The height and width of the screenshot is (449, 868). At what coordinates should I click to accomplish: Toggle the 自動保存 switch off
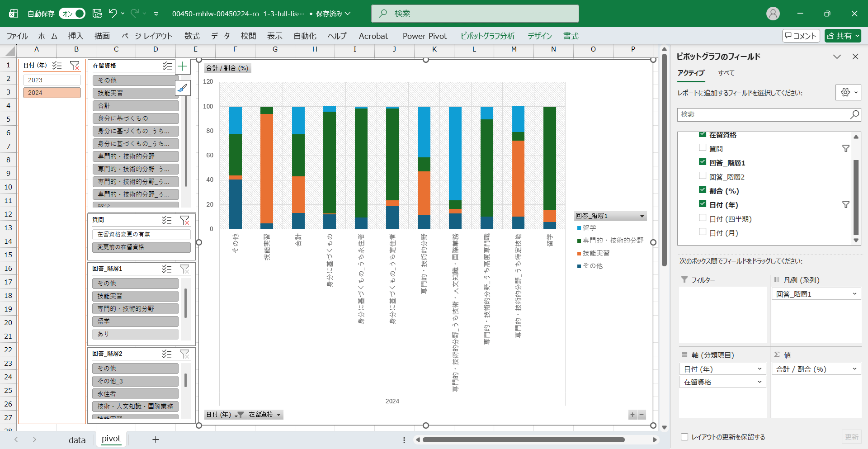[x=72, y=14]
